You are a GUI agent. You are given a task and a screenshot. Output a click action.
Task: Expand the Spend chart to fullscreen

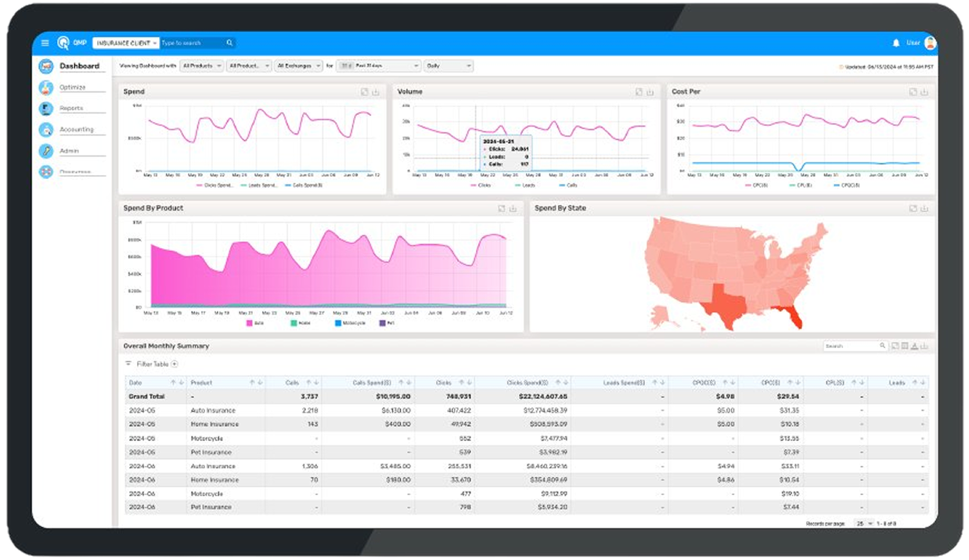365,92
